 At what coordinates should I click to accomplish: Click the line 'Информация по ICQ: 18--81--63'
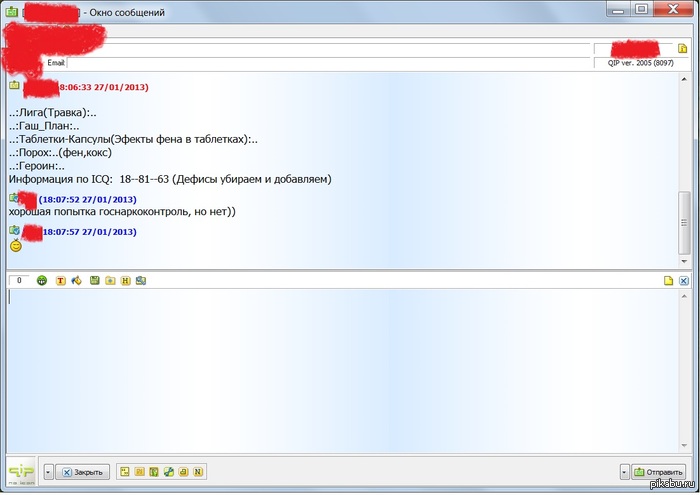[x=170, y=179]
